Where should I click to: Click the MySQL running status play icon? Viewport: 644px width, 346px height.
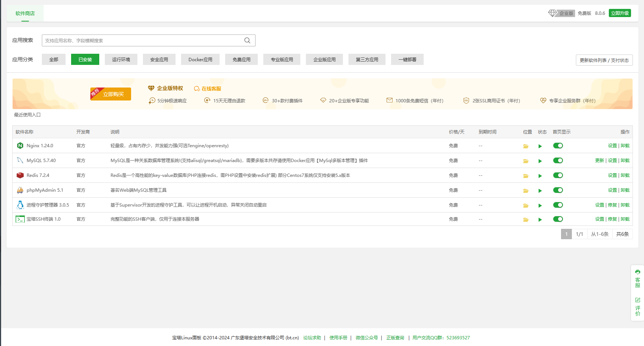pyautogui.click(x=540, y=161)
